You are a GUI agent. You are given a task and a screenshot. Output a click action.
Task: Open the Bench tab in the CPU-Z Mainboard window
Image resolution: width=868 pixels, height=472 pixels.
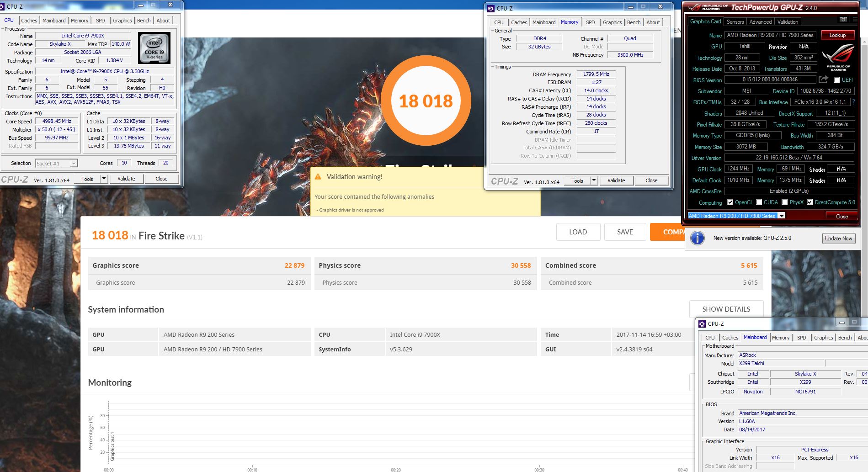point(845,338)
